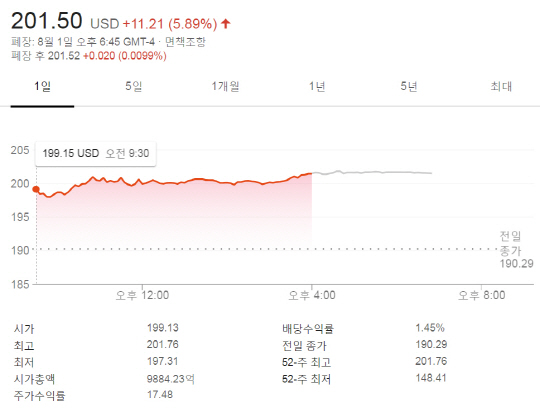Screen dimensions: 540x408
Task: Show the 1년 price chart tab
Action: (317, 86)
